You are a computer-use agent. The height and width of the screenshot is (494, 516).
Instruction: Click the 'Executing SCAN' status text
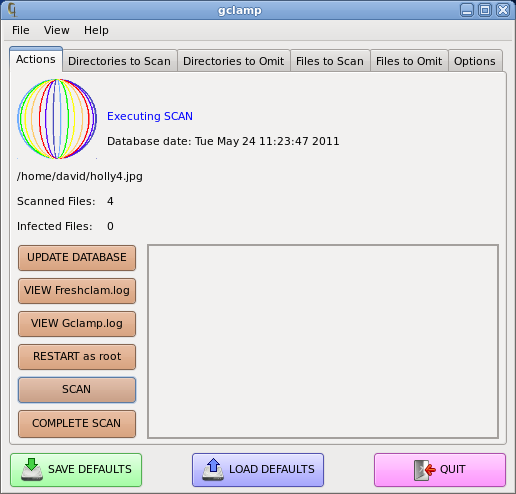[150, 116]
